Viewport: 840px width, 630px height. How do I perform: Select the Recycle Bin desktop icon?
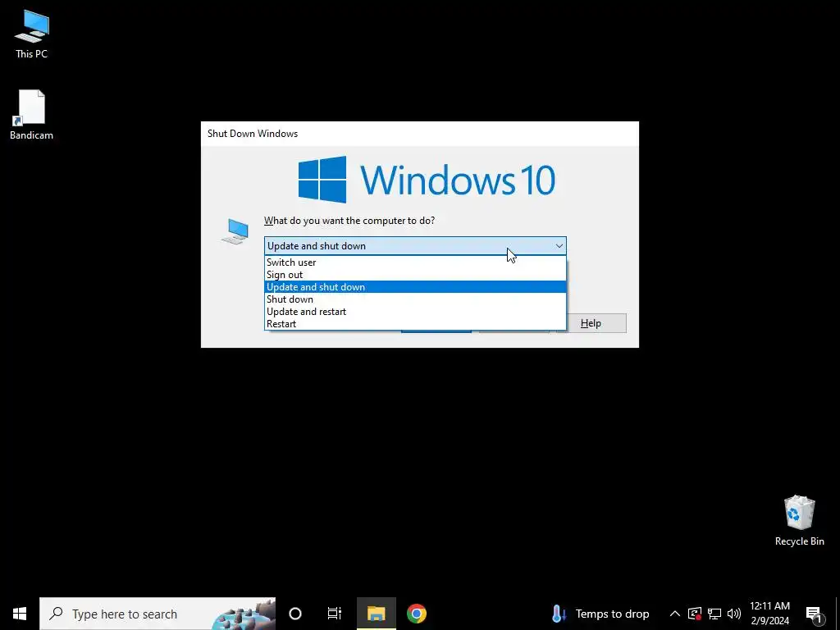click(x=799, y=520)
